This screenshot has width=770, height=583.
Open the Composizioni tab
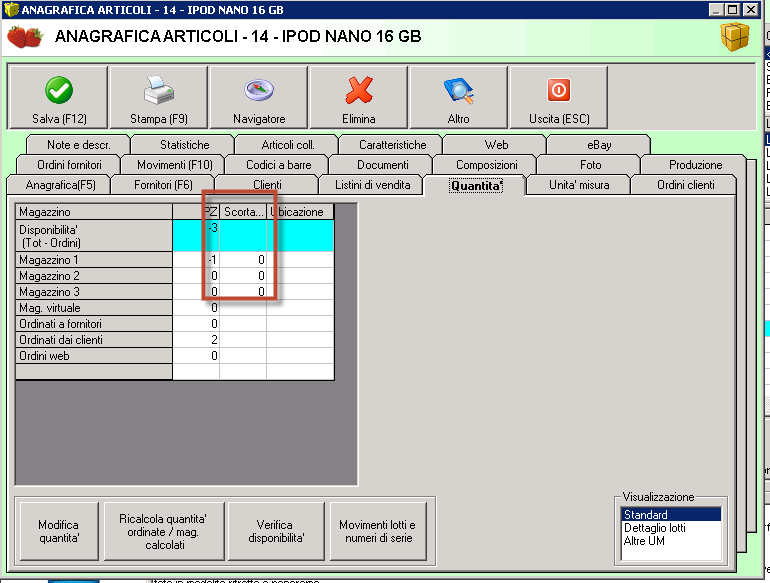[487, 165]
